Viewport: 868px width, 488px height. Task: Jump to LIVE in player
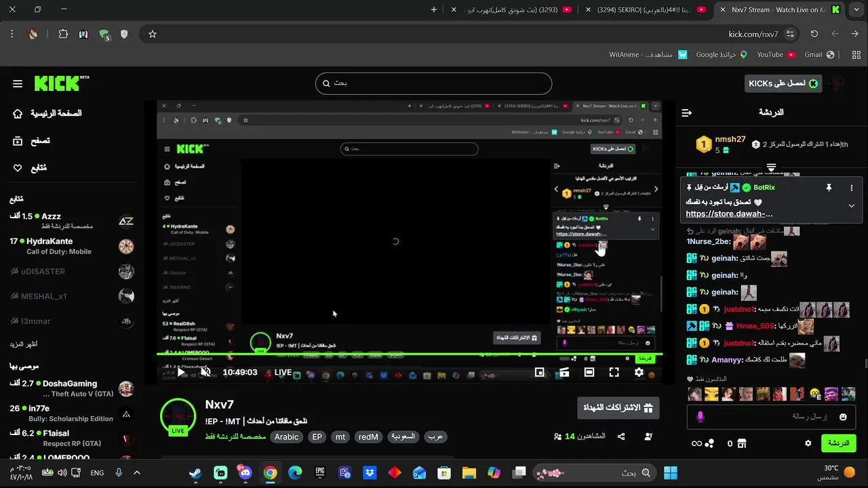pos(283,372)
